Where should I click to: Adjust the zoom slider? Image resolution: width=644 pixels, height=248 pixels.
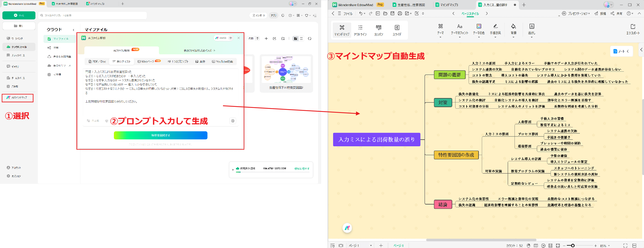click(573, 246)
